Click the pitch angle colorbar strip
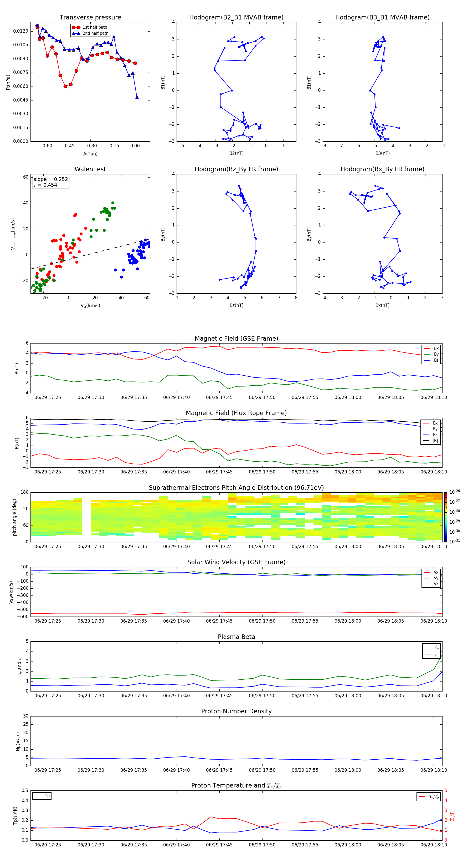This screenshot has width=473, height=868. coord(446,517)
